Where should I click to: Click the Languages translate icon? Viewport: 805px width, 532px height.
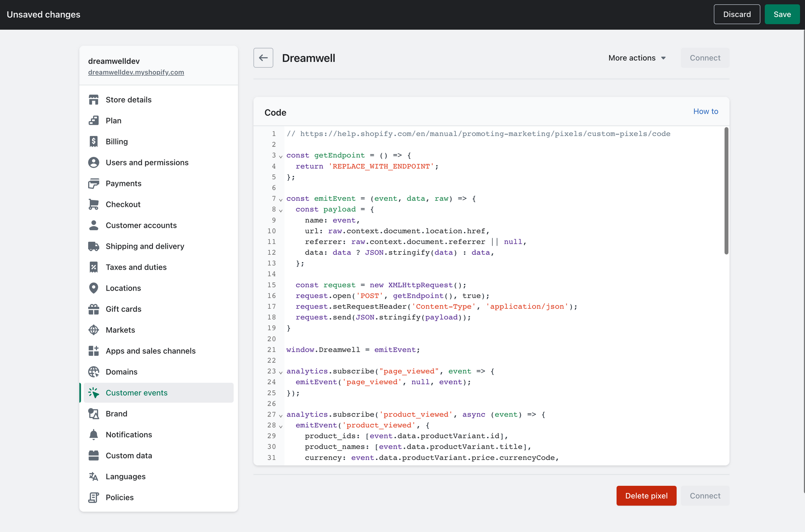pyautogui.click(x=93, y=476)
